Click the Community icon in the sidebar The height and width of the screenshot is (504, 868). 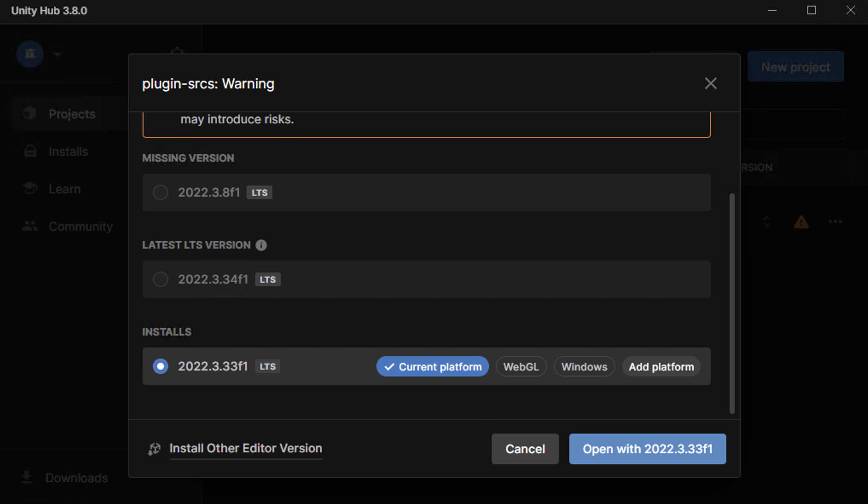point(30,226)
